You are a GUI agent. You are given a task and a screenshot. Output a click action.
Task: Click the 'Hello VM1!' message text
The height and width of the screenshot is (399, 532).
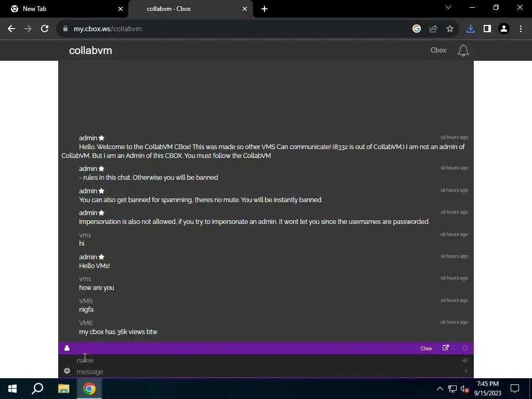pyautogui.click(x=95, y=265)
